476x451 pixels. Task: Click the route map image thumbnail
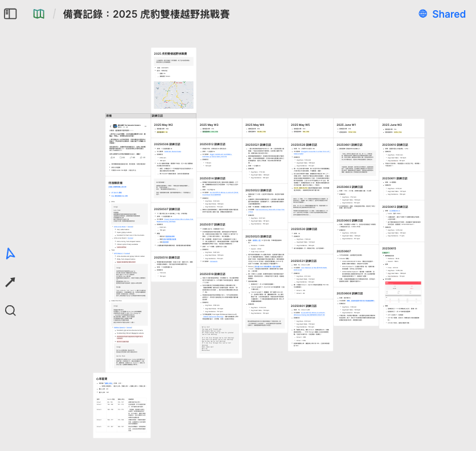pyautogui.click(x=174, y=95)
